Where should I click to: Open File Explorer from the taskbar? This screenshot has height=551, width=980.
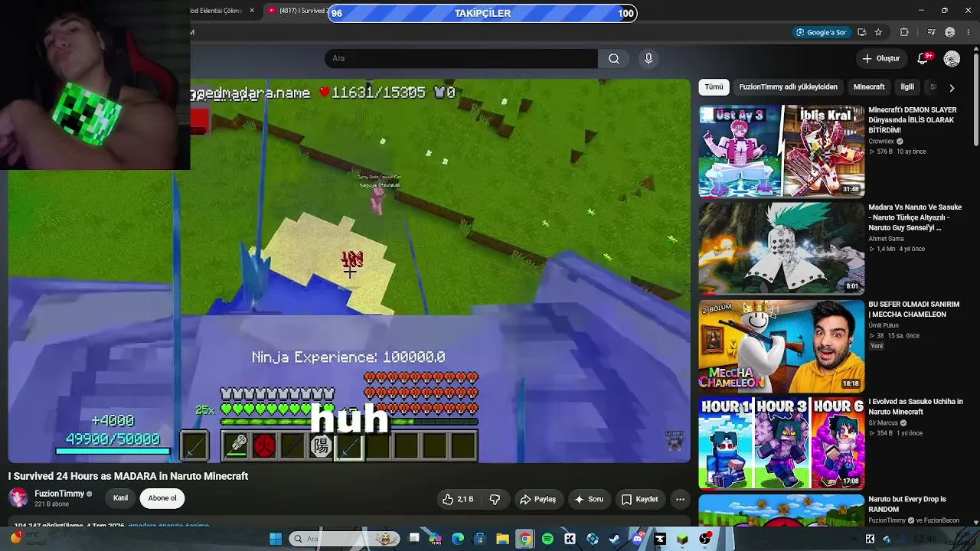pos(502,539)
